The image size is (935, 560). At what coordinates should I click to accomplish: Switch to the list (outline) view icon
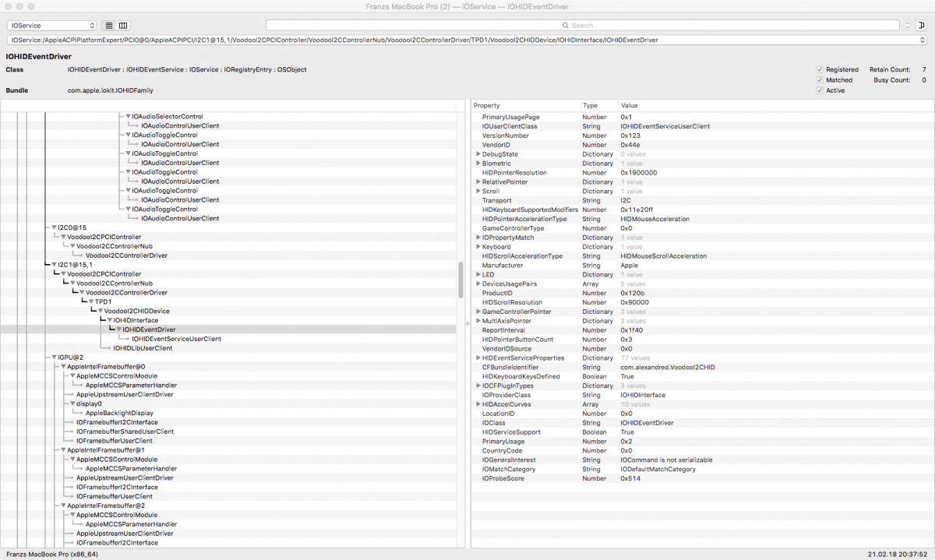coord(108,26)
